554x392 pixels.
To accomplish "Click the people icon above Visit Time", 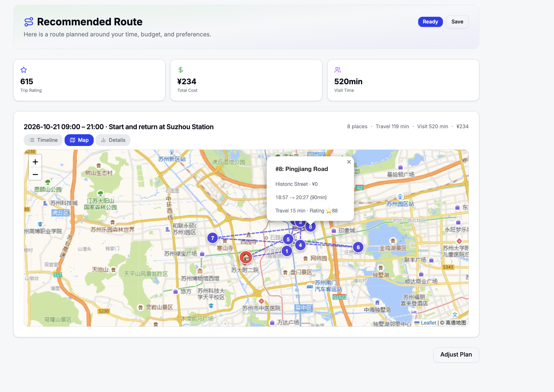I will tap(338, 70).
